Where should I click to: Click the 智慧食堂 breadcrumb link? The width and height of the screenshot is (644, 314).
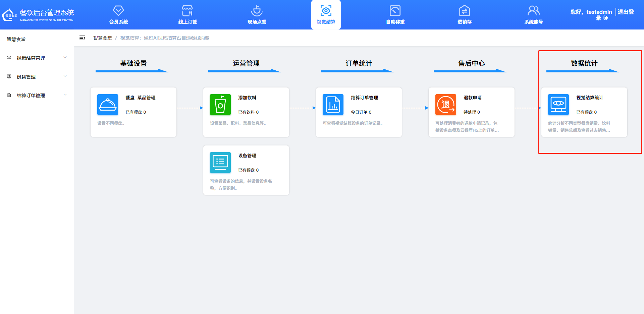[102, 38]
